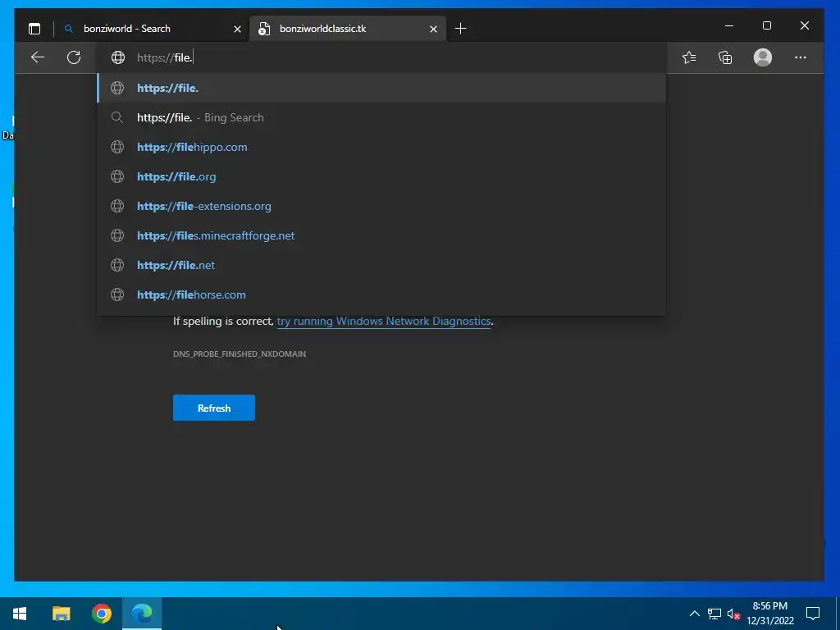Open the tab actions menu icon
The height and width of the screenshot is (630, 840).
click(x=34, y=29)
